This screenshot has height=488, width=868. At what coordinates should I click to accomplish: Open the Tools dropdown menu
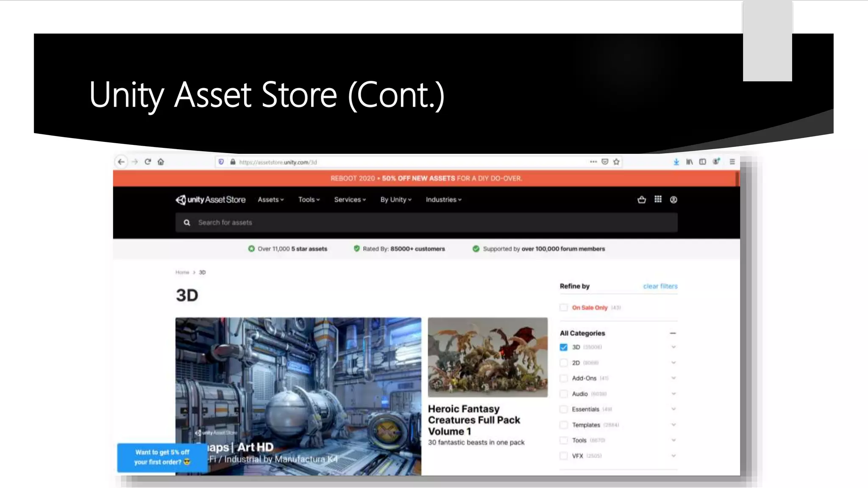point(309,200)
